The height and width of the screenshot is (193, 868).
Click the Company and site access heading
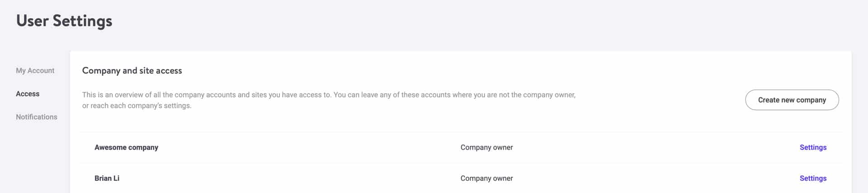pos(132,71)
